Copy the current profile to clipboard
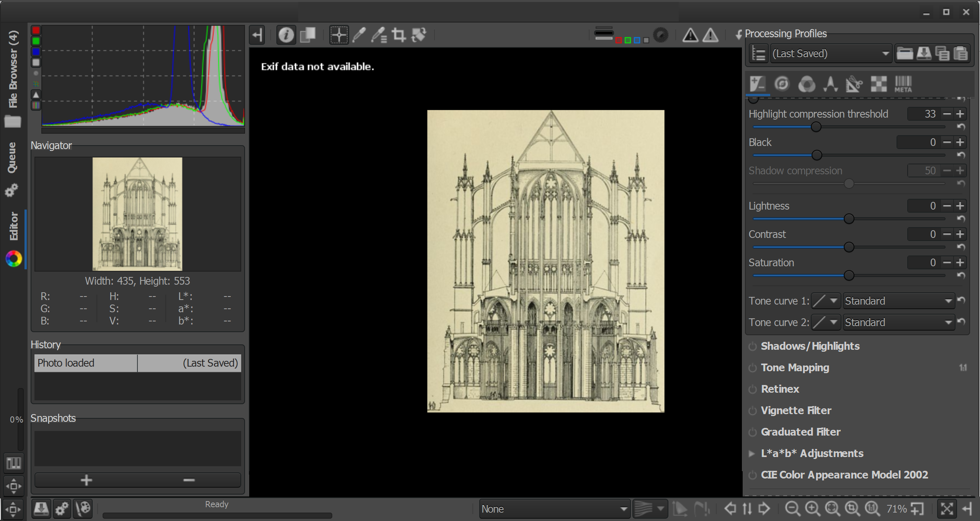The image size is (980, 521). (x=942, y=54)
